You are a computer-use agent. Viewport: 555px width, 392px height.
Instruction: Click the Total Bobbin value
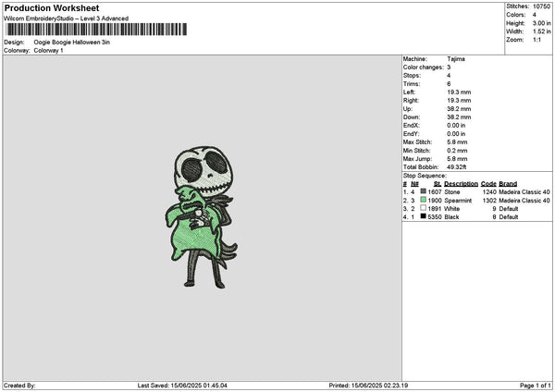tap(457, 167)
